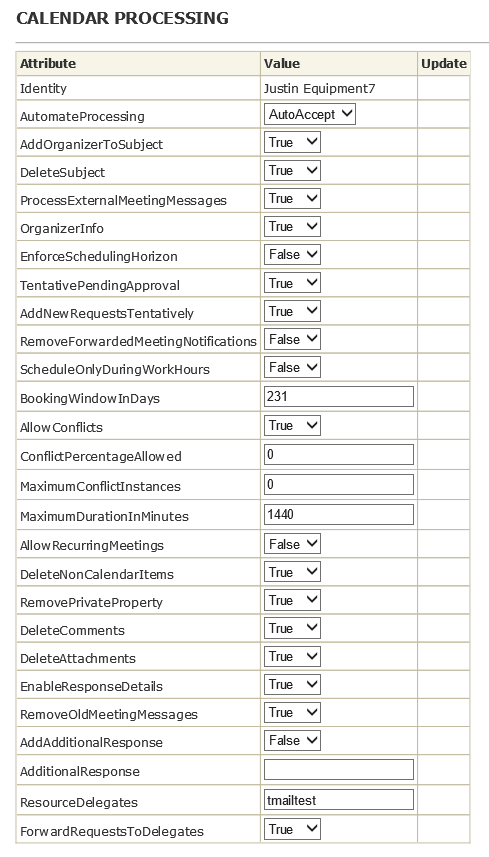
Task: Open the OrganizerInfo dropdown
Action: tap(292, 226)
